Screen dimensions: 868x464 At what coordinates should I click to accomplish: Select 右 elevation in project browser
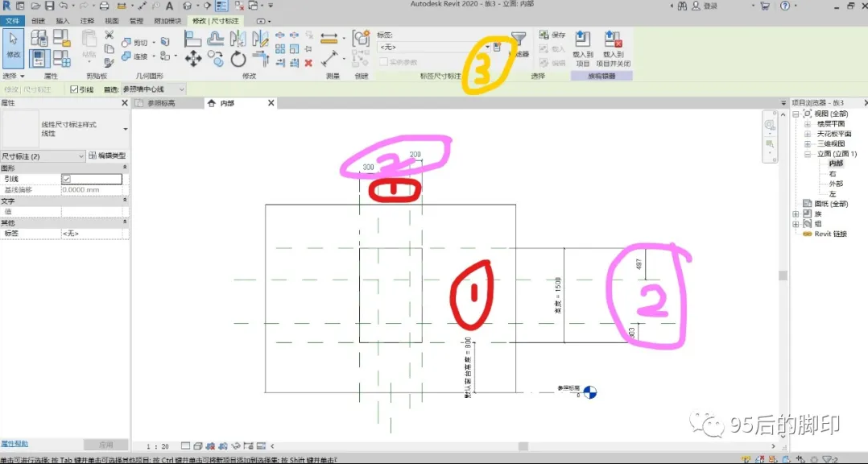click(x=832, y=174)
